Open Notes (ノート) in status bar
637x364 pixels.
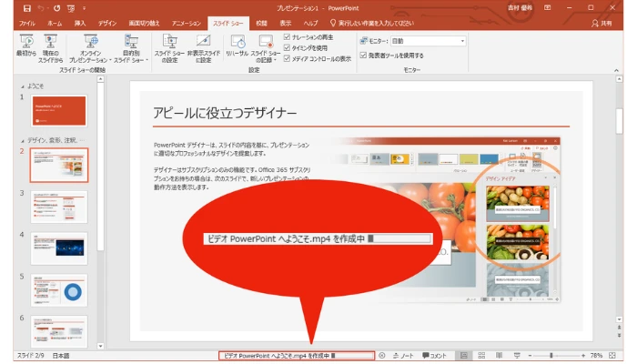pyautogui.click(x=403, y=356)
